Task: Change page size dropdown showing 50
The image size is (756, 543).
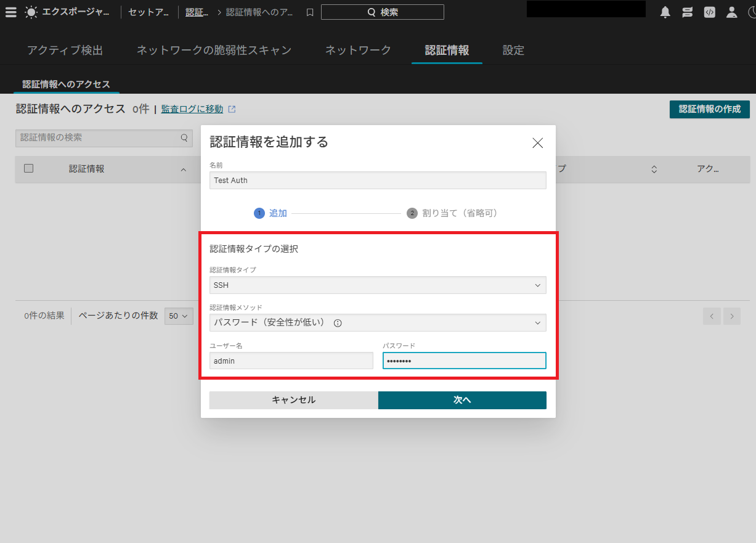Action: tap(179, 316)
